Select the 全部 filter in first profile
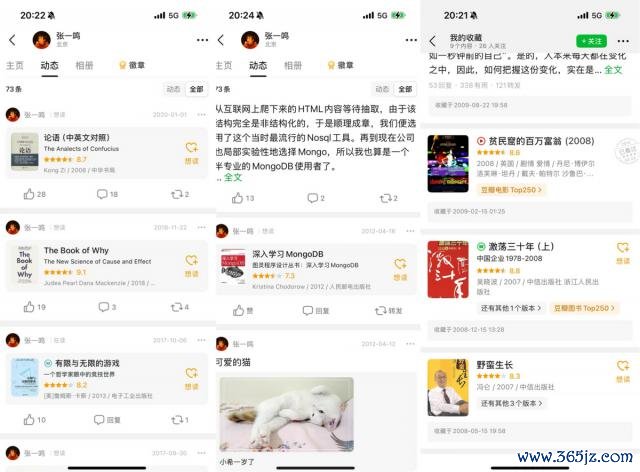Image resolution: width=640 pixels, height=472 pixels. coord(196,89)
